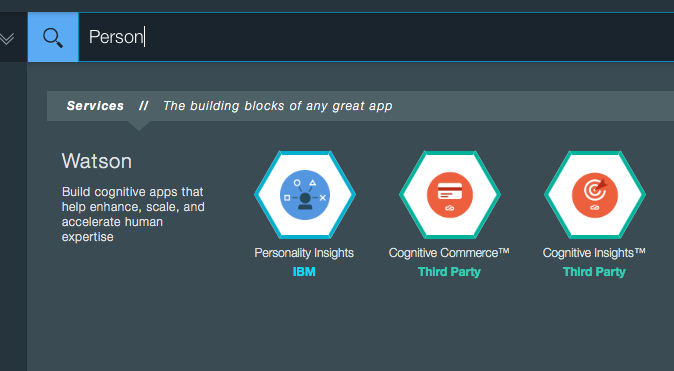Expand the double chevron at left edge

pyautogui.click(x=7, y=39)
